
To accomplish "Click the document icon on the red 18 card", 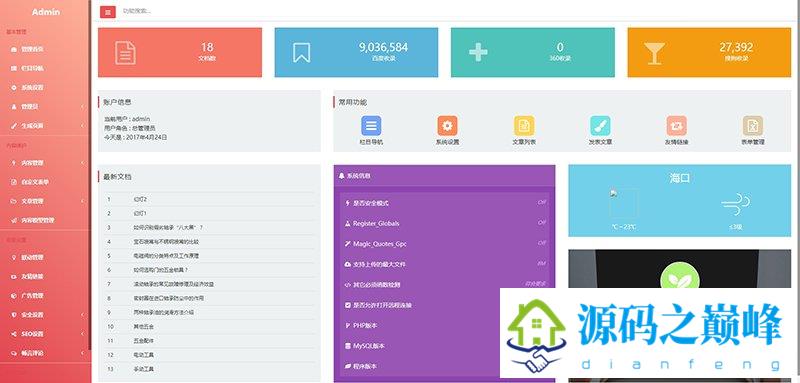I will pyautogui.click(x=126, y=53).
